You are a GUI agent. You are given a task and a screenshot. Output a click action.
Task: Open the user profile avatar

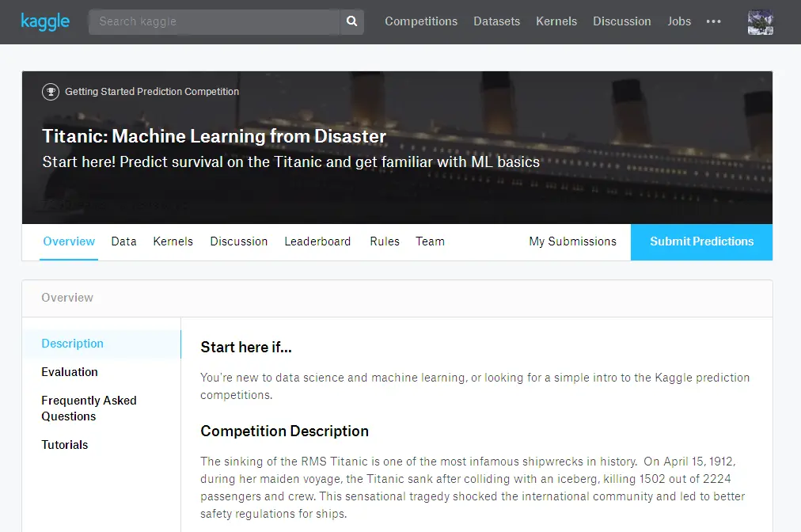760,22
